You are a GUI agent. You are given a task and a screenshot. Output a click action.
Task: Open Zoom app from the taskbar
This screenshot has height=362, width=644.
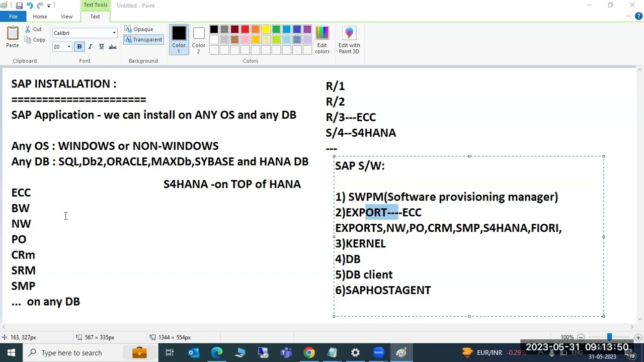click(x=378, y=353)
